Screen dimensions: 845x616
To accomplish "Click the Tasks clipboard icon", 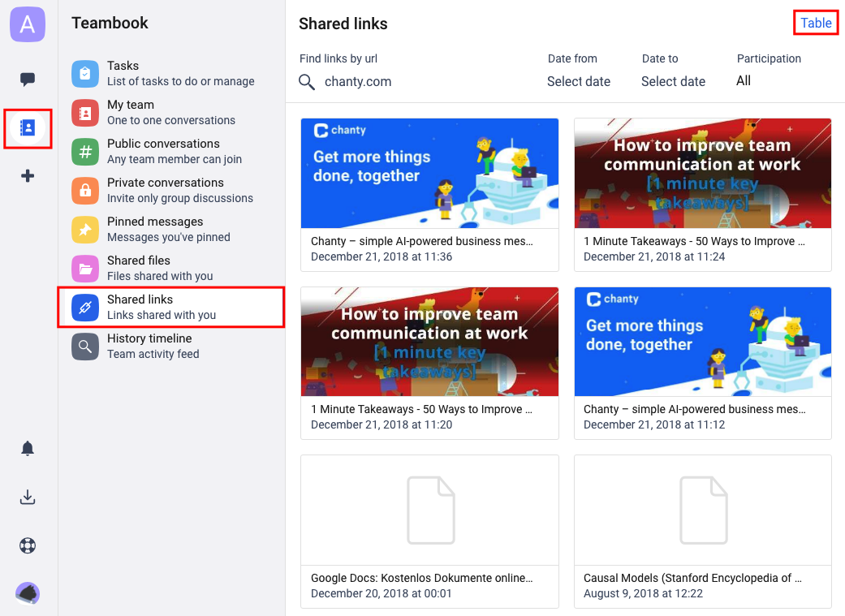I will pyautogui.click(x=85, y=73).
